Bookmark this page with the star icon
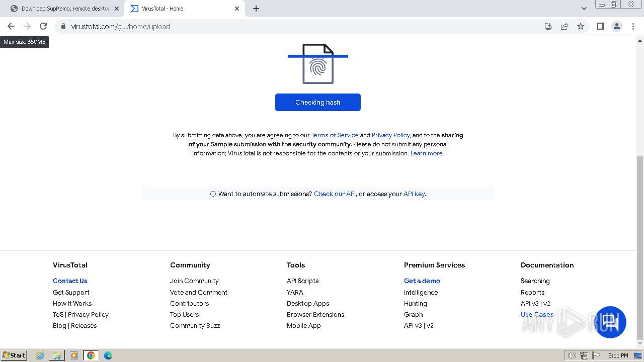Viewport: 644px width, 362px height. tap(581, 26)
